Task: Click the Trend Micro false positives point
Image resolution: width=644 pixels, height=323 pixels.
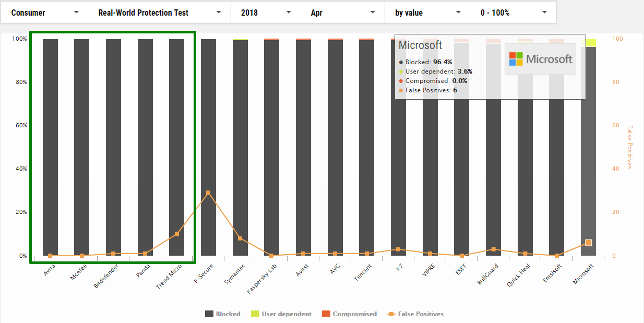Action: click(177, 234)
